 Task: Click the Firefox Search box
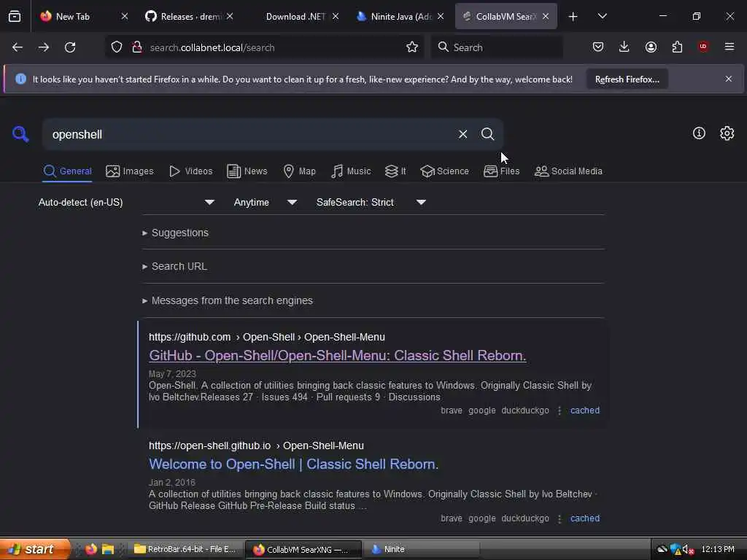pos(497,47)
